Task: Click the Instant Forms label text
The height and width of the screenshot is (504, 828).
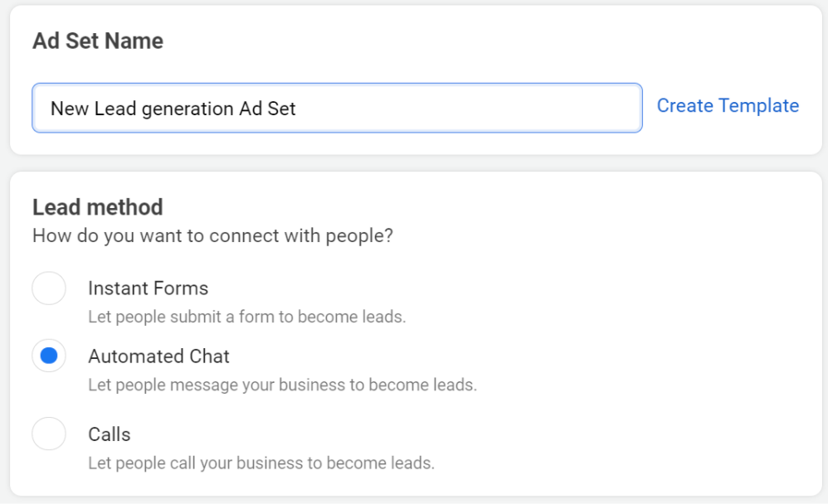Action: (148, 288)
